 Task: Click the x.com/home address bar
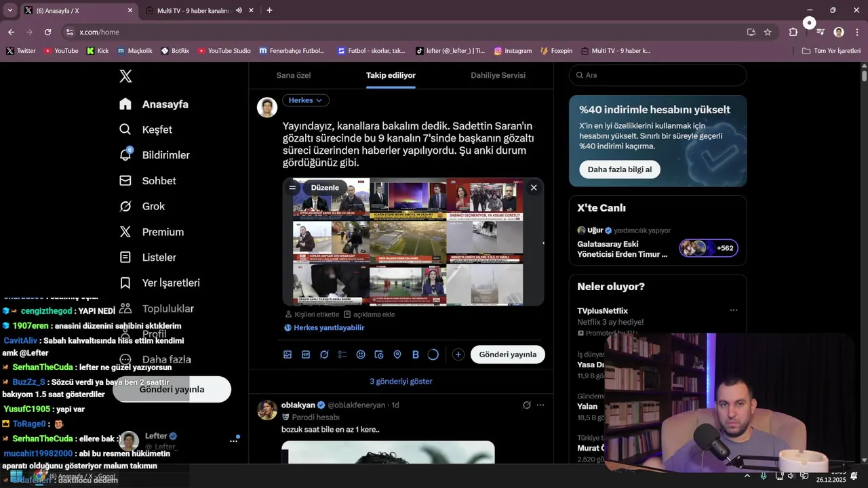coord(407,32)
